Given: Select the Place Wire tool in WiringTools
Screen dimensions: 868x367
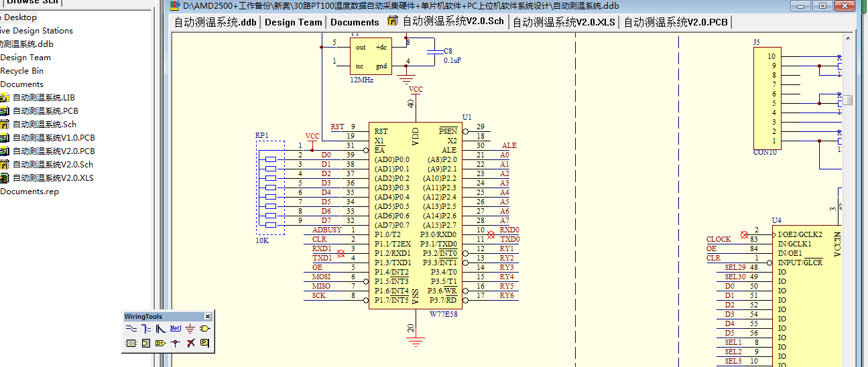Looking at the screenshot, I should [x=131, y=329].
